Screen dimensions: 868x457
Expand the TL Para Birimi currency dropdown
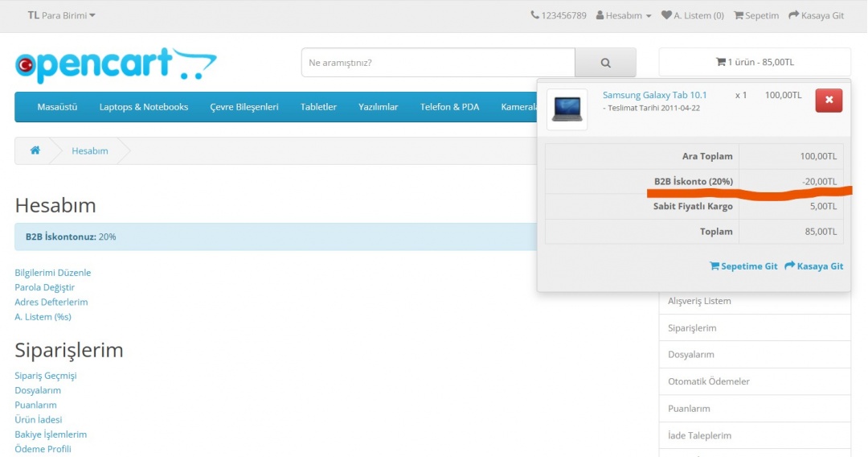coord(61,15)
